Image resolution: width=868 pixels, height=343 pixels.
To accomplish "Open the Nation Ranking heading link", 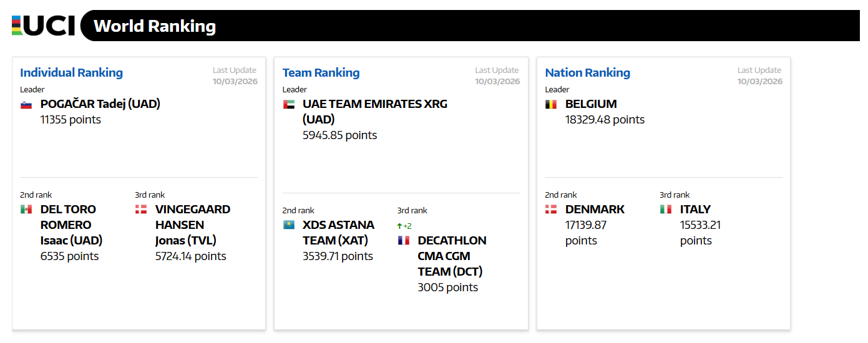I will (x=587, y=73).
